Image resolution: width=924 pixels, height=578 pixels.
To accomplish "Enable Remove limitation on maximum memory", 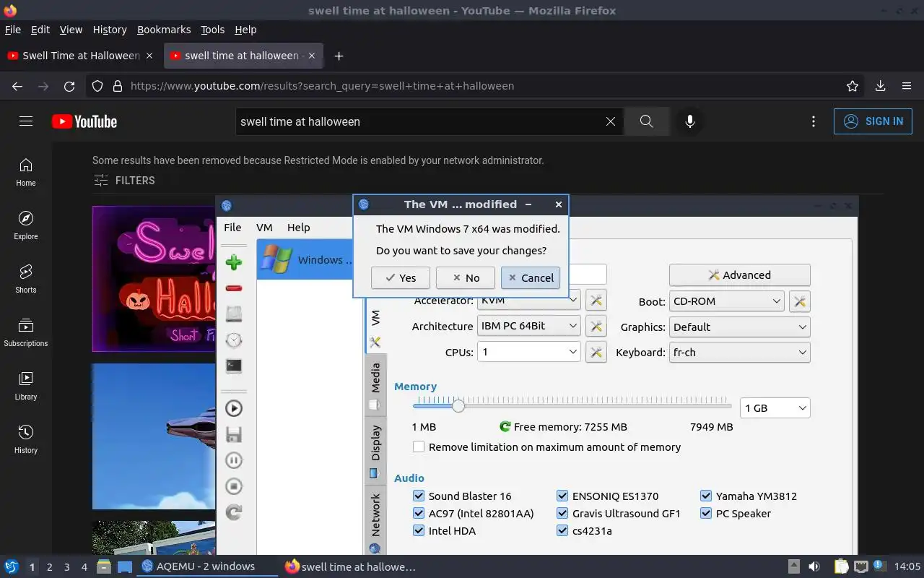I will coord(419,447).
